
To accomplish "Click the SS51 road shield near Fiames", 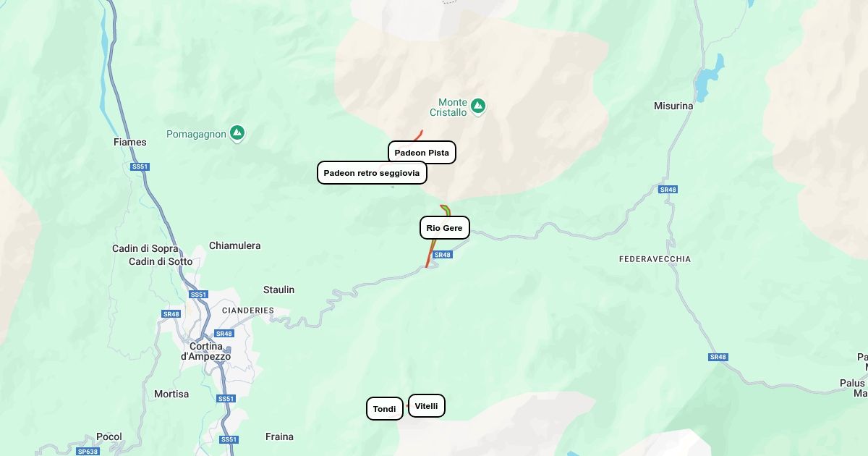I will [x=140, y=166].
